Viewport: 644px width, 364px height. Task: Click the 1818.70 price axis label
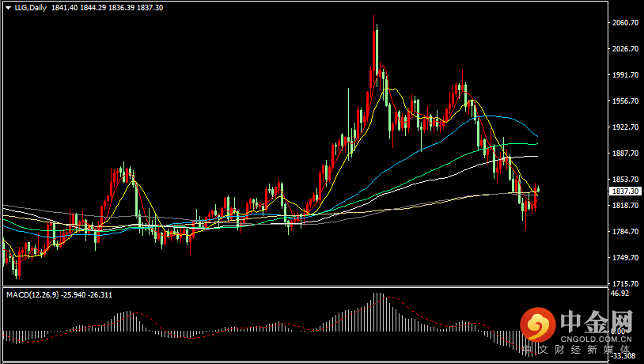coord(626,205)
